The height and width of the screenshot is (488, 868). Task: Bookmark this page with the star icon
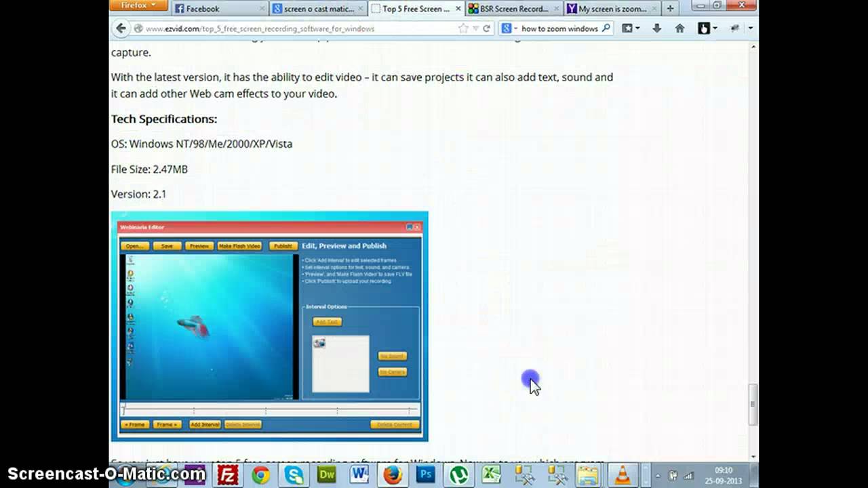point(463,28)
